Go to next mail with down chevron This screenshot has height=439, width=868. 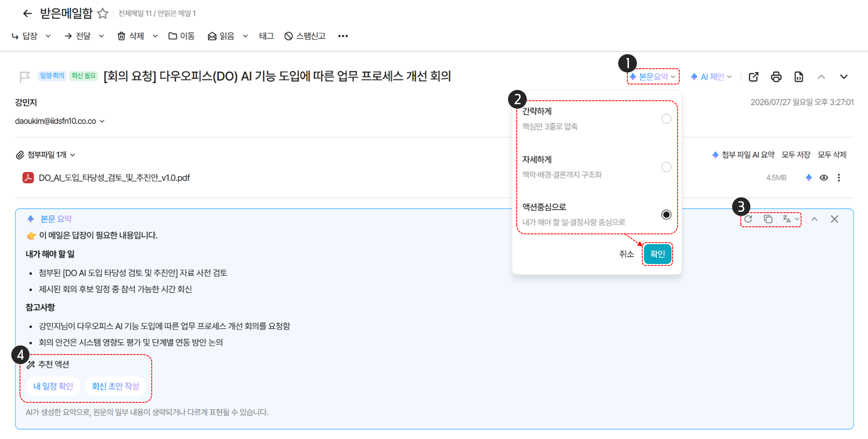[x=844, y=77]
